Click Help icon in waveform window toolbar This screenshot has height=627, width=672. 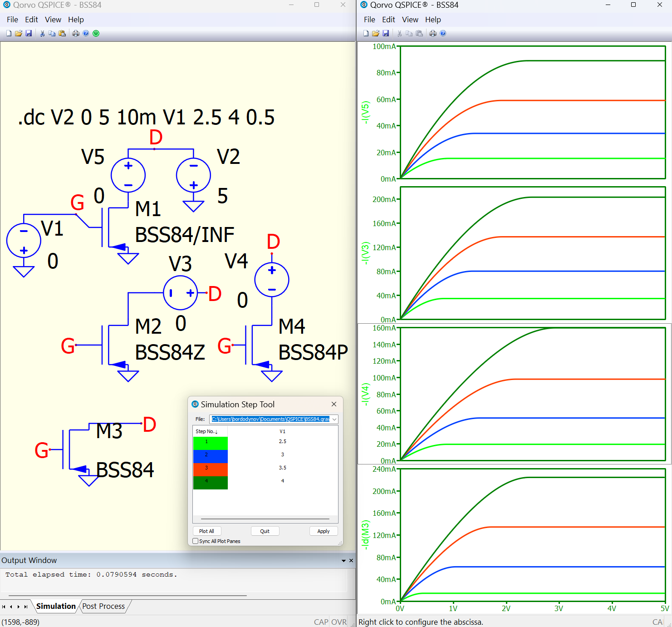click(443, 33)
